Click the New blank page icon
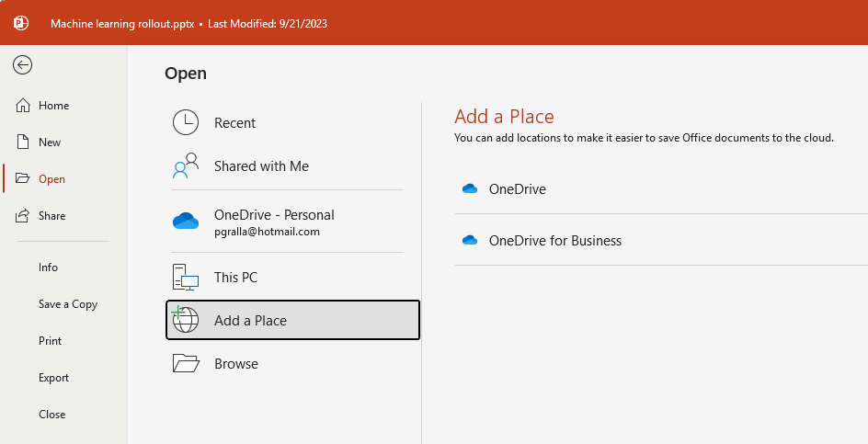Viewport: 868px width, 444px height. (x=23, y=142)
